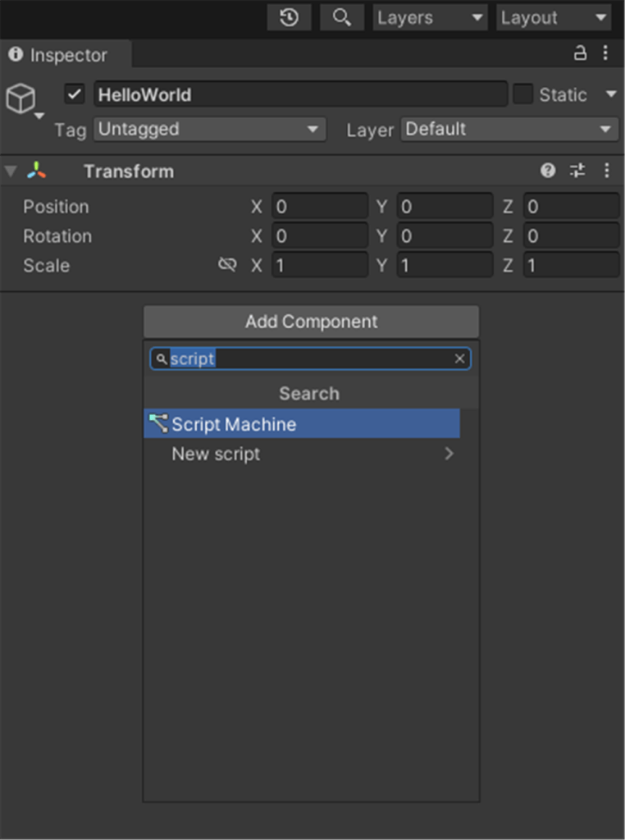Viewport: 625px width, 840px height.
Task: Open the Layers dropdown
Action: [431, 17]
